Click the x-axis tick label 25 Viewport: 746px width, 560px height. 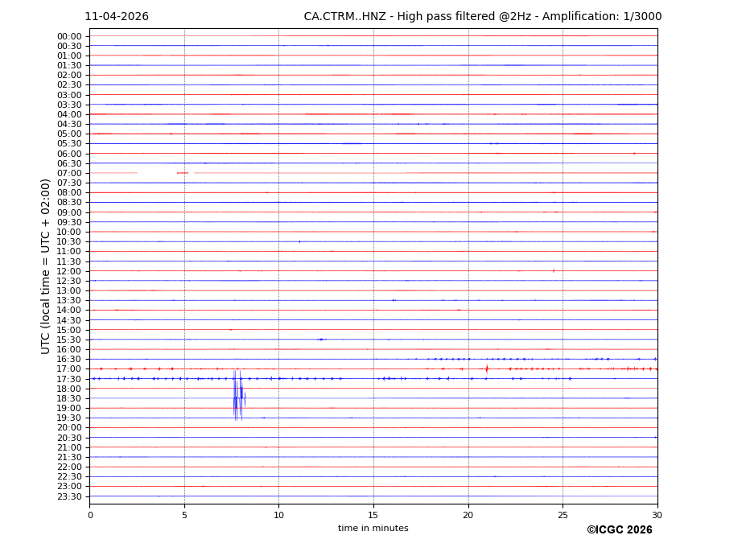(x=563, y=515)
